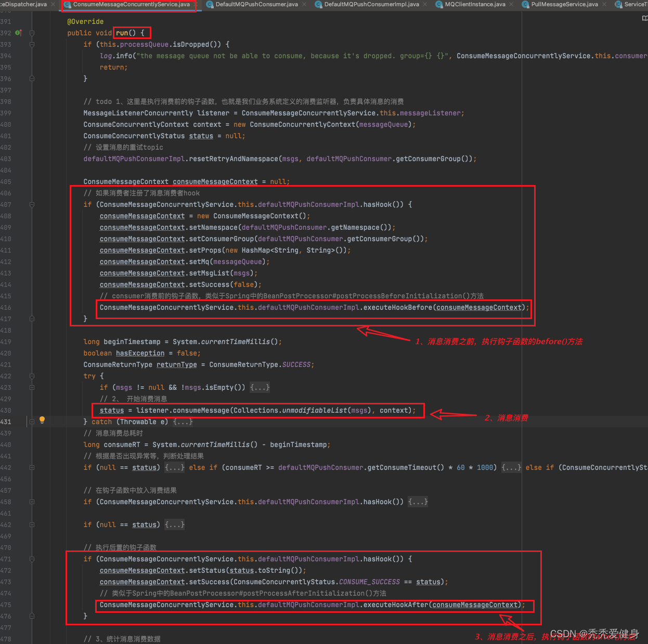The image size is (648, 644).
Task: Click the consumeRT variable declaration on line 440
Action: pos(122,444)
